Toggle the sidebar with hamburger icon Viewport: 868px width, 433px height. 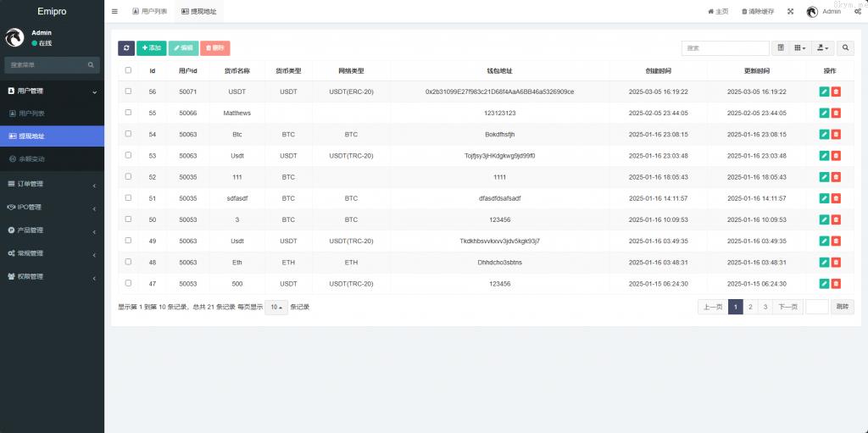point(114,12)
